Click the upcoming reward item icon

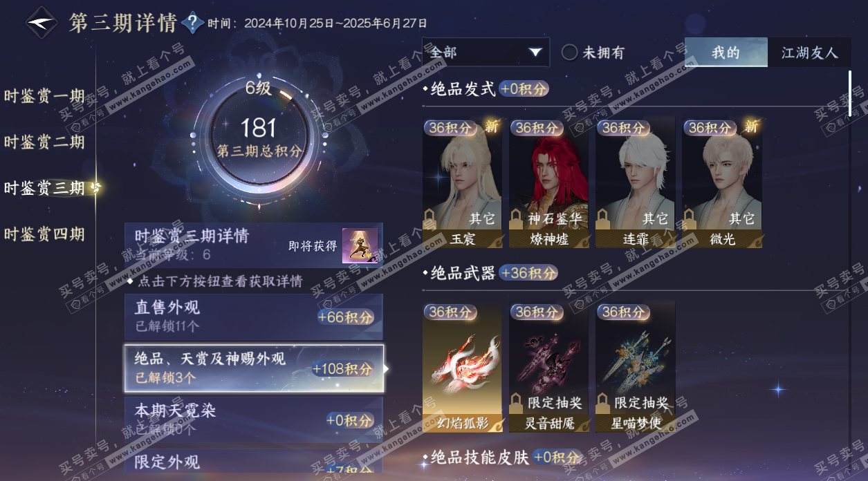[x=360, y=245]
